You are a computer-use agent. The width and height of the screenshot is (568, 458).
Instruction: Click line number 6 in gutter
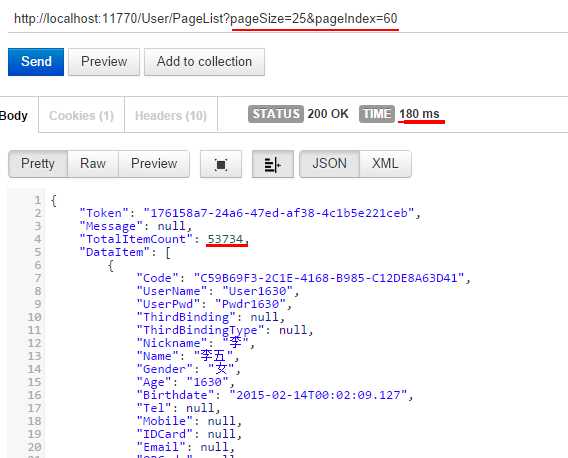click(x=38, y=265)
